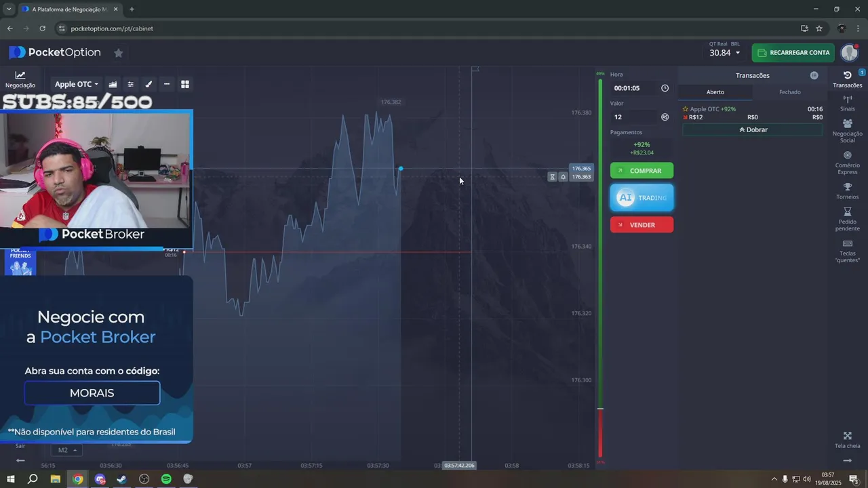Open Comércio Express panel
The width and height of the screenshot is (868, 488).
[x=848, y=163]
